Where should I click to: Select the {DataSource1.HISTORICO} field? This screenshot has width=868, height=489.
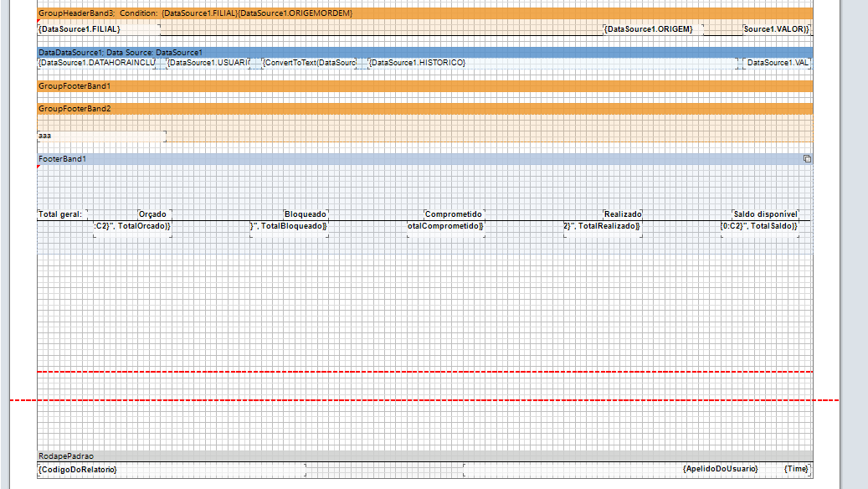click(553, 63)
